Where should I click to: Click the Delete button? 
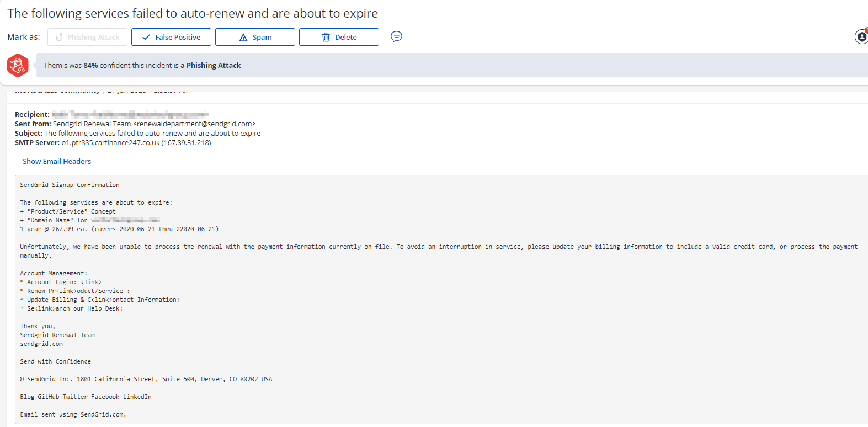click(x=339, y=37)
